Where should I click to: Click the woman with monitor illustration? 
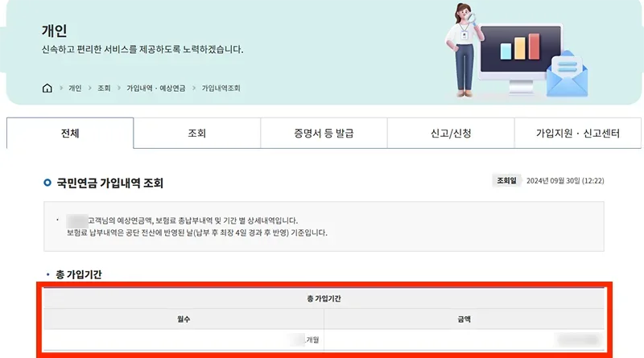coord(517,51)
